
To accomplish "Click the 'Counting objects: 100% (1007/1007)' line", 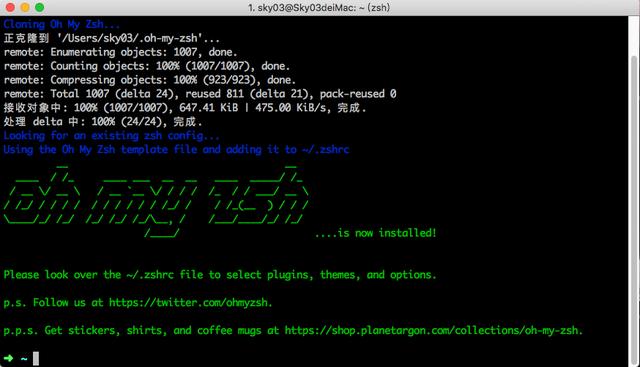I will point(147,66).
